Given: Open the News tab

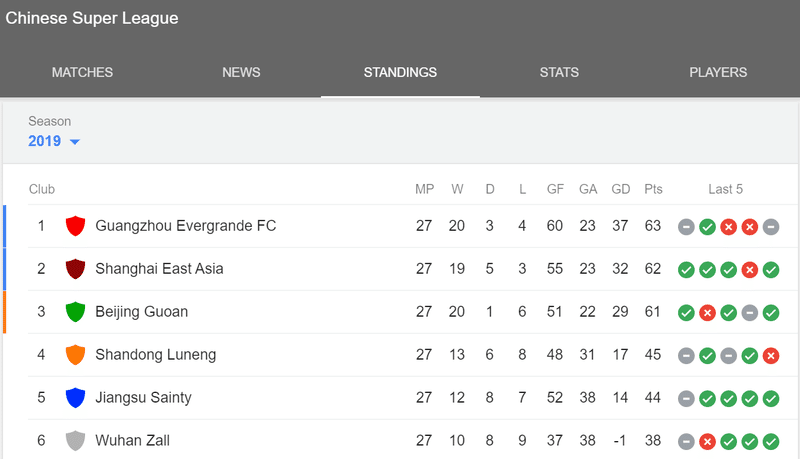Looking at the screenshot, I should coord(241,72).
